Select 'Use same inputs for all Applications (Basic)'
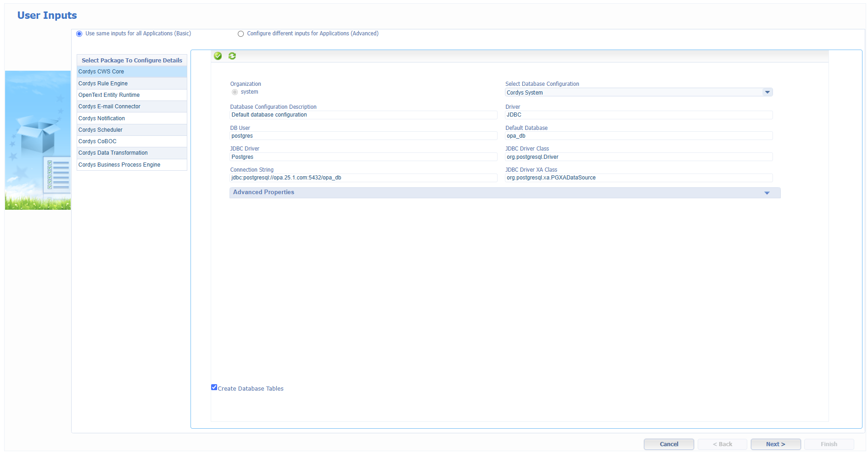 click(x=79, y=34)
